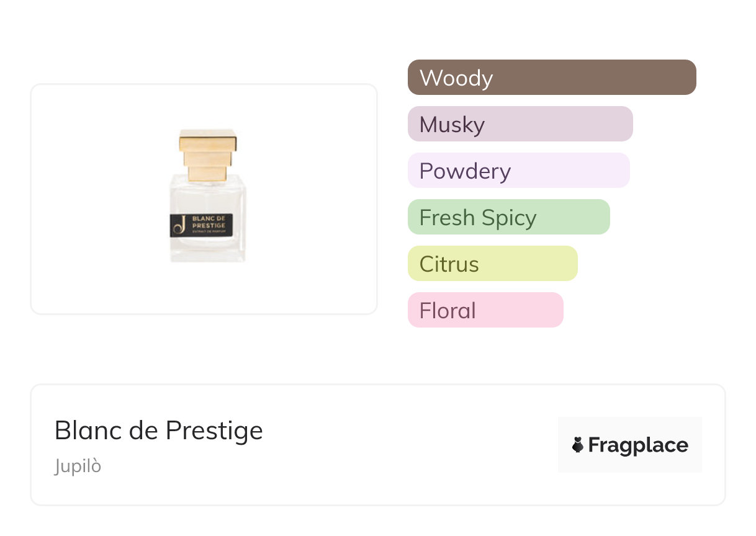Viewport: 756px width, 536px height.
Task: Select the brown Woody accord bar
Action: tap(552, 78)
